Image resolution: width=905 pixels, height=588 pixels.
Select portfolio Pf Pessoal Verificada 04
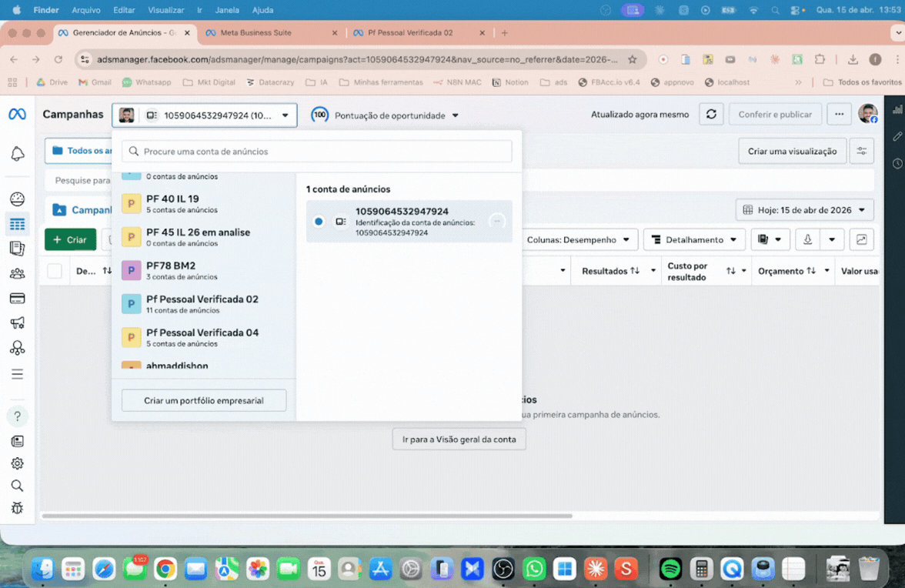click(204, 338)
